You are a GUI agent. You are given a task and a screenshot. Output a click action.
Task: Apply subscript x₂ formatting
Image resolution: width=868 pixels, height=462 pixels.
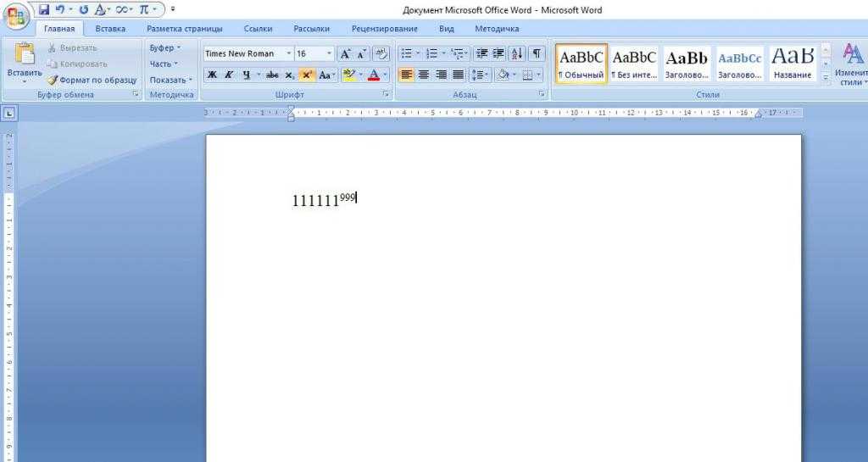290,75
